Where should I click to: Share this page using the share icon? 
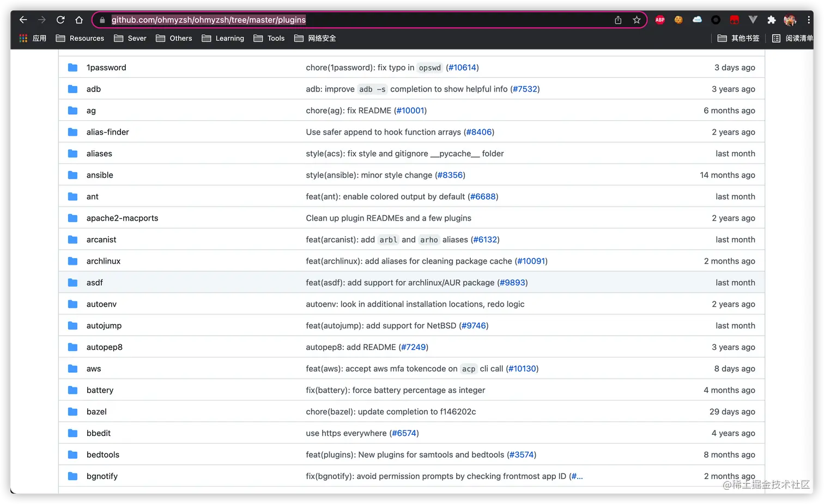(618, 20)
